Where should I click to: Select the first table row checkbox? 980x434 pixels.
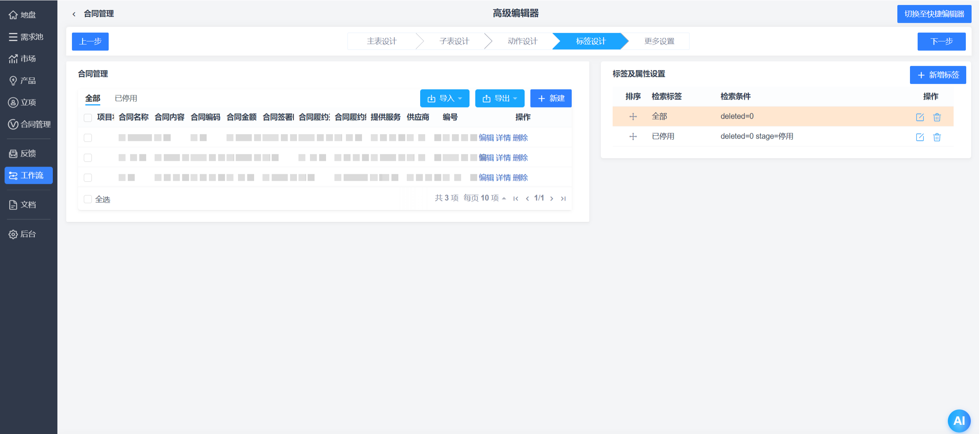click(x=88, y=138)
